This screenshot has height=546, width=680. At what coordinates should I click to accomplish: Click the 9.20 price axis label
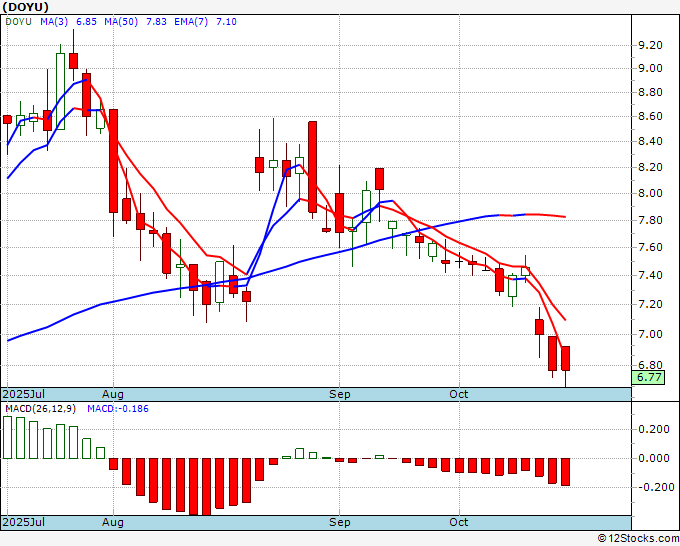pyautogui.click(x=650, y=45)
